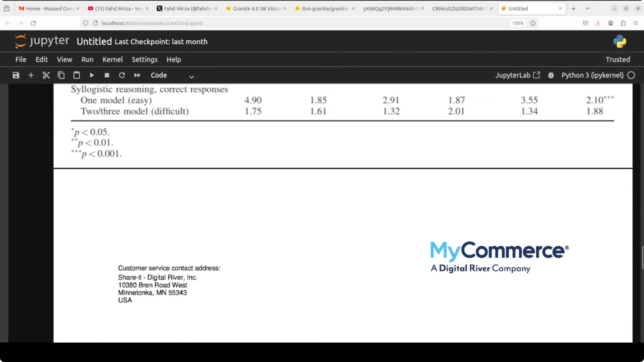
Task: Expand the list all tabs chevron
Action: click(x=587, y=9)
